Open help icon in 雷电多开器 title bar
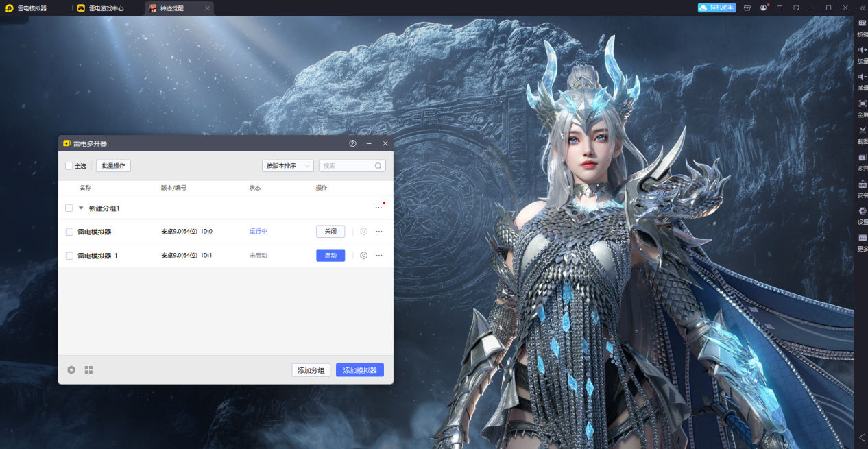Screen dimensions: 868x449 tap(352, 143)
